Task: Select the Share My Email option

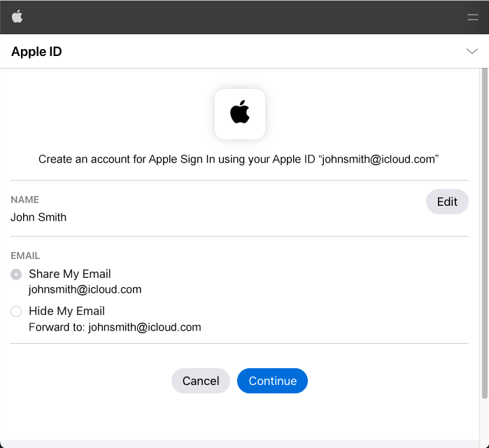Action: point(16,274)
